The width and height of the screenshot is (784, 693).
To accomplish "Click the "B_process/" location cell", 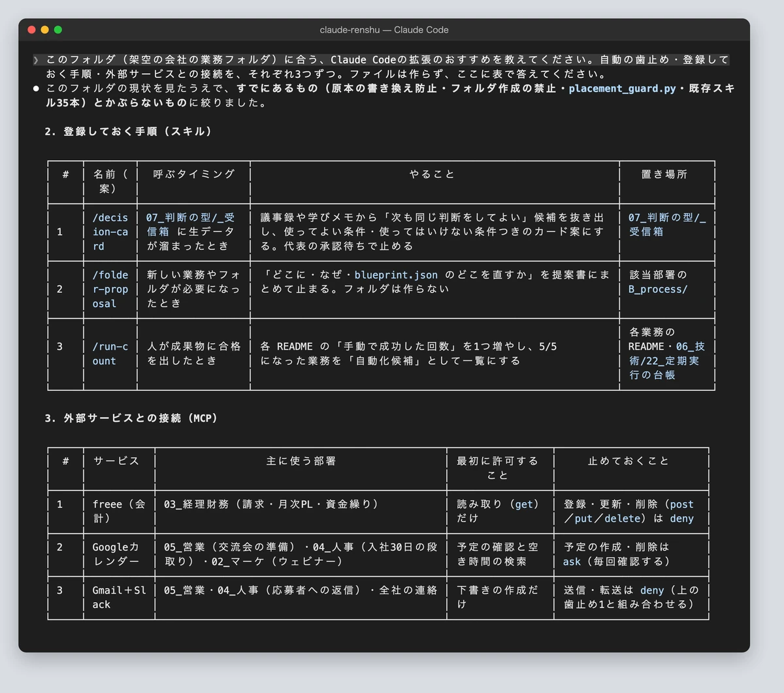I will tap(658, 290).
